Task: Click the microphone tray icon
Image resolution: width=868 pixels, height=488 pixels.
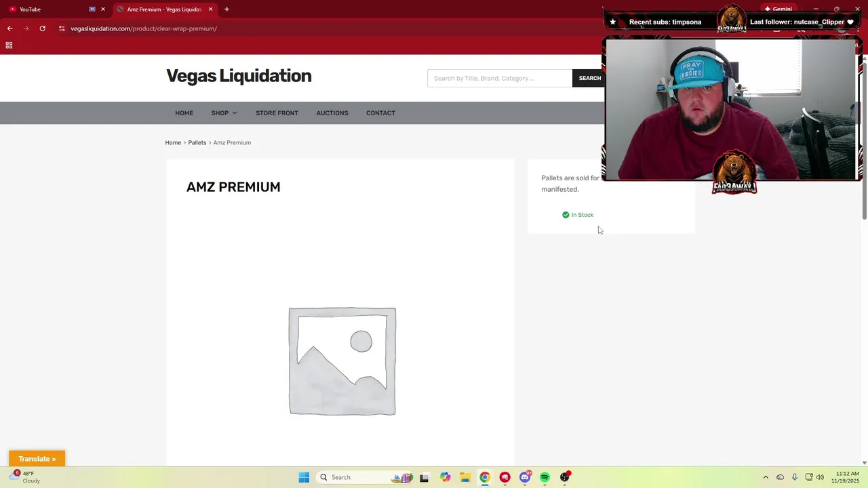Action: click(x=794, y=477)
